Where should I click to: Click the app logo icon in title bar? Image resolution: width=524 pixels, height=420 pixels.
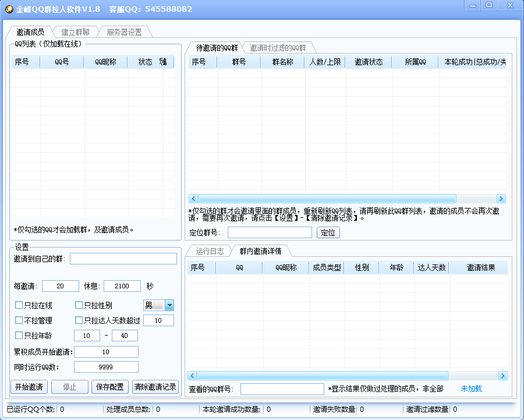point(9,9)
